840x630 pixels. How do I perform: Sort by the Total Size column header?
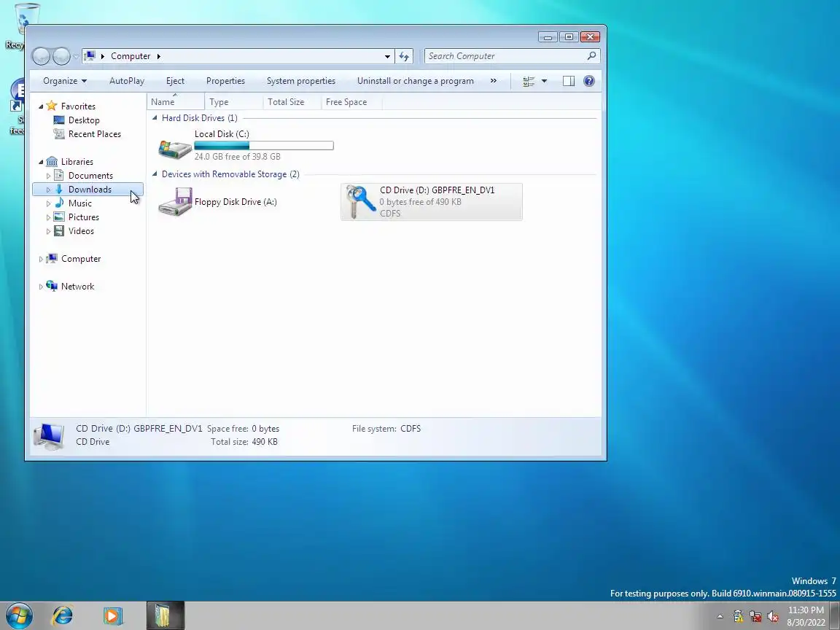(x=292, y=102)
